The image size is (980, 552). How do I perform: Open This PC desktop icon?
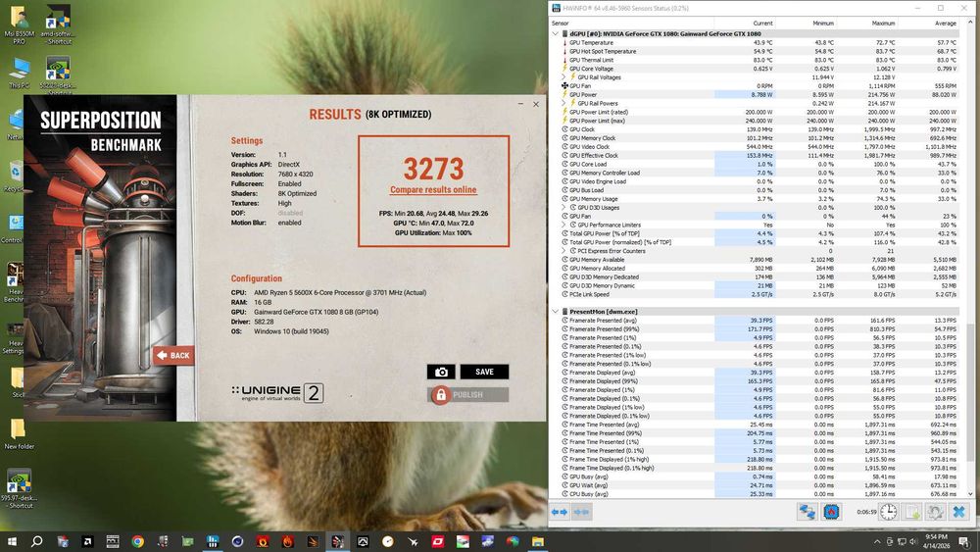tap(19, 73)
